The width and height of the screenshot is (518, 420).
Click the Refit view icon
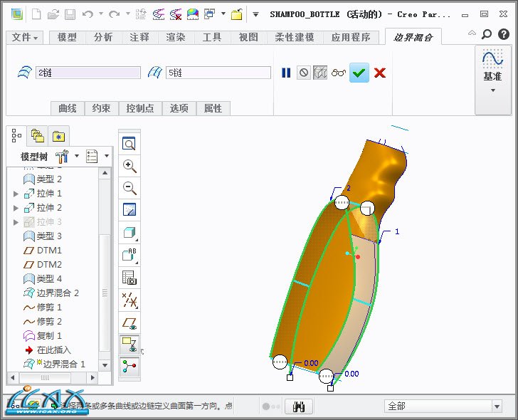(129, 144)
